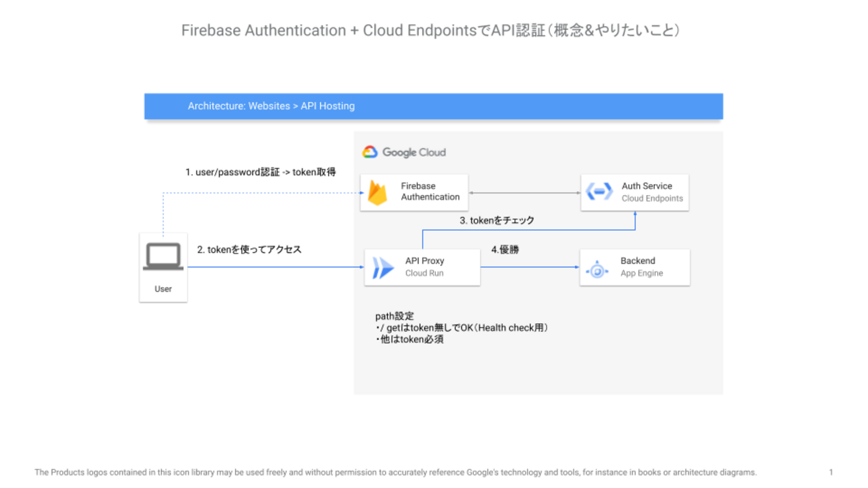Select the footer logo usage disclaimer

395,473
